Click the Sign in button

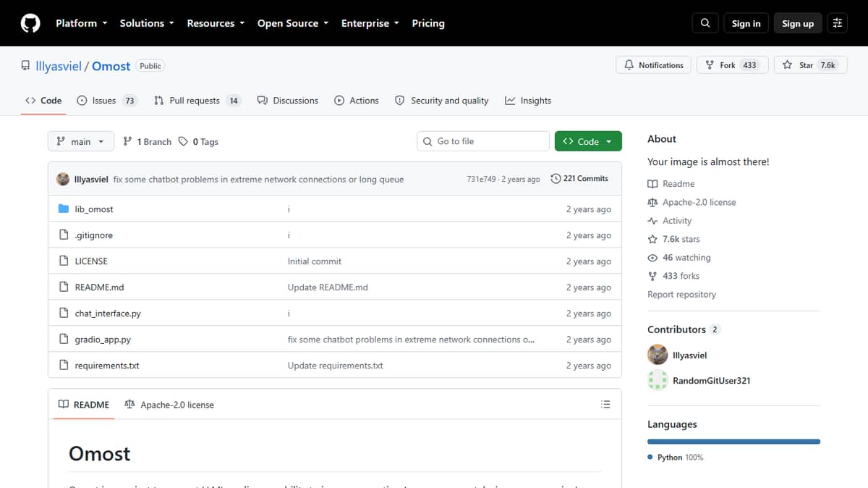pyautogui.click(x=746, y=23)
